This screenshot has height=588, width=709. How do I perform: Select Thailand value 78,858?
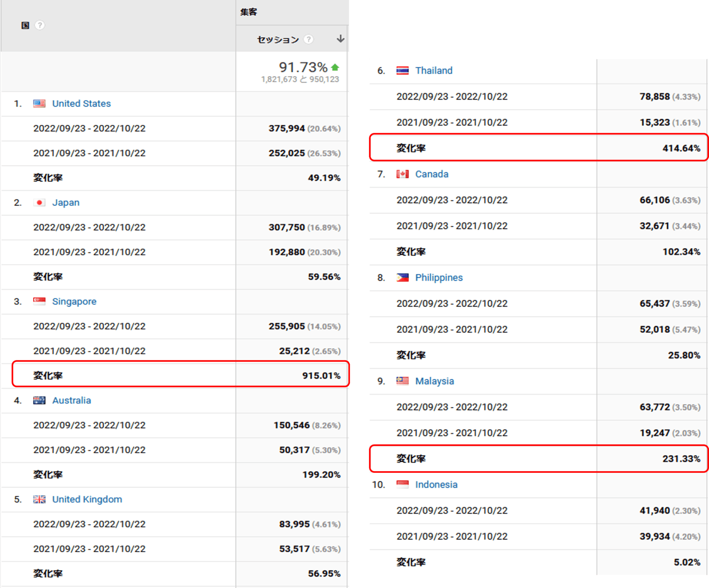pyautogui.click(x=654, y=97)
